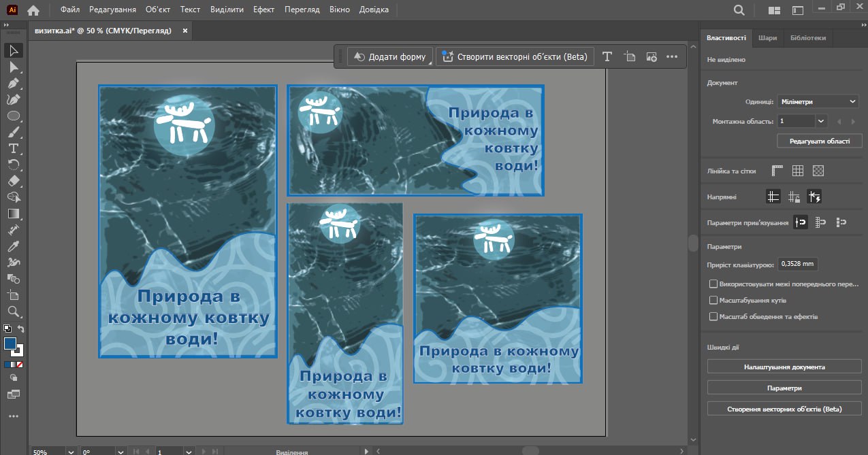The height and width of the screenshot is (455, 868).
Task: Show rulers icon in properties panel
Action: [777, 171]
